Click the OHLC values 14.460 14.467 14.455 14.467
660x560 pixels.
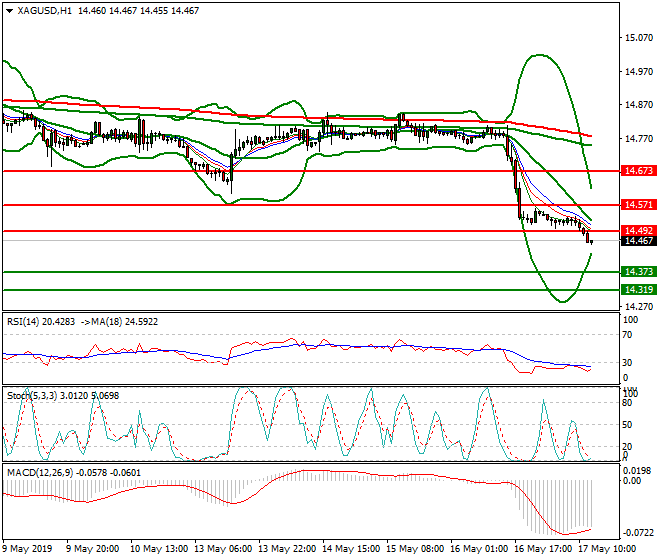[x=138, y=11]
